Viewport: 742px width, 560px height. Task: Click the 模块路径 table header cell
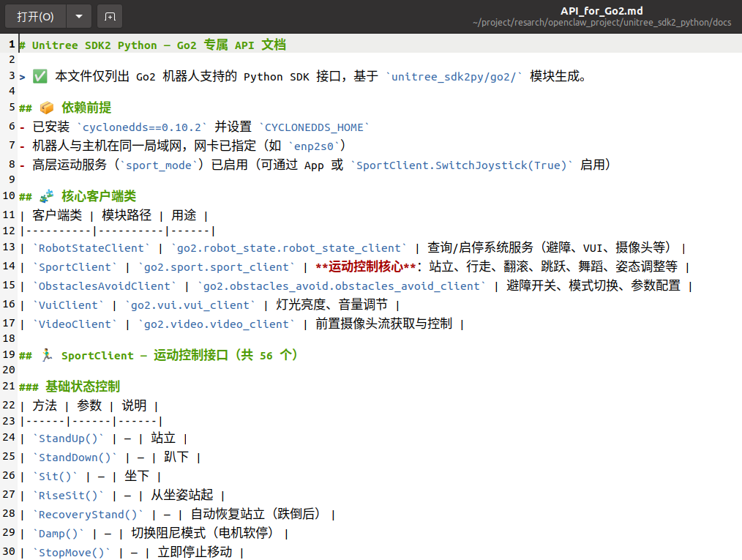[127, 215]
